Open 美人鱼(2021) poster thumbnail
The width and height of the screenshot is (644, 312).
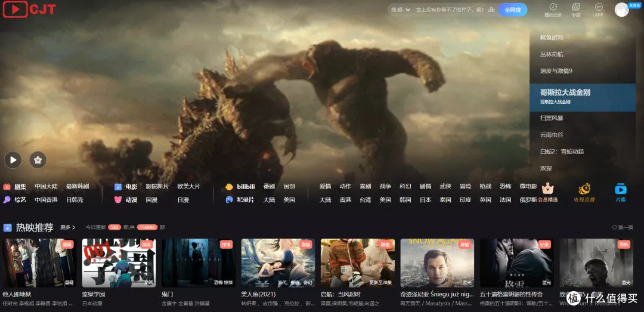[278, 263]
